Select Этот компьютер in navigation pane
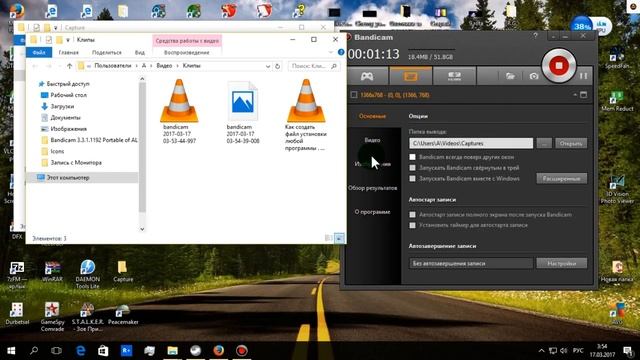This screenshot has width=640, height=360. [68, 178]
